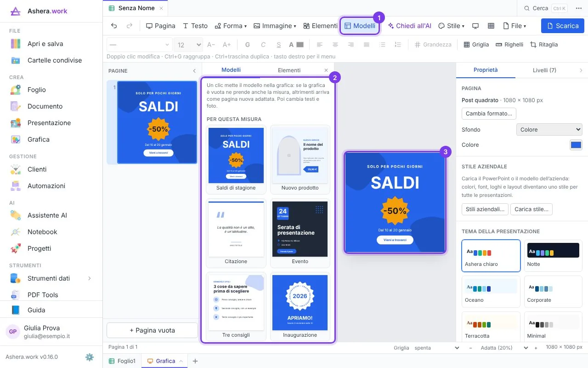Click the table grid icon left of File
588x368 pixels.
pyautogui.click(x=491, y=26)
